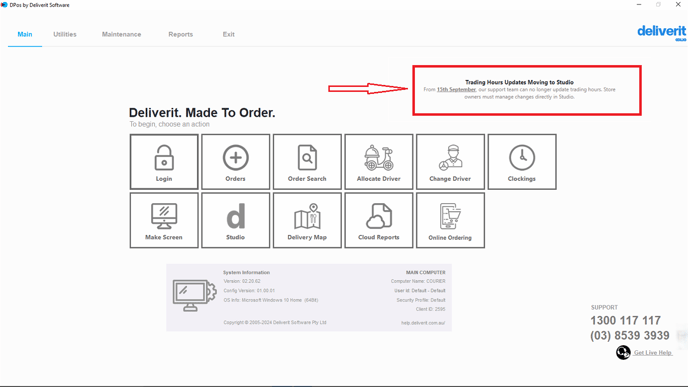
Task: Open the Make Screen monitor tile
Action: (164, 220)
